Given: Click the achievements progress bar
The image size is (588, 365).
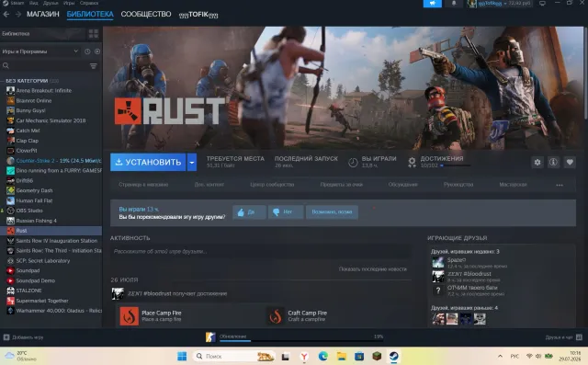Looking at the screenshot, I should [x=456, y=165].
